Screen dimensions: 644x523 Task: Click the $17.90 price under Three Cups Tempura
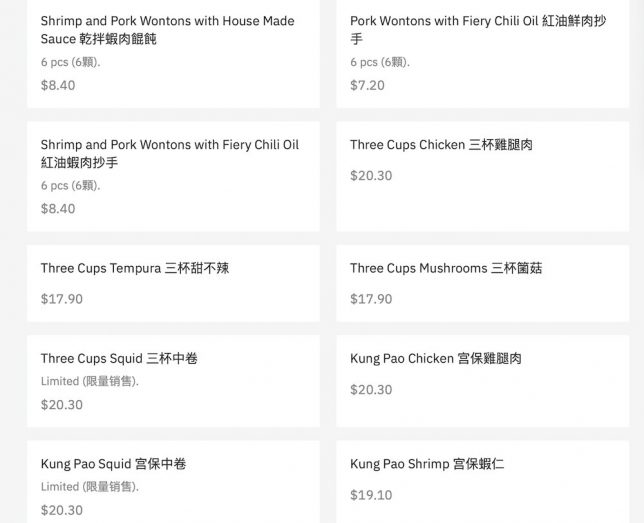coord(62,299)
